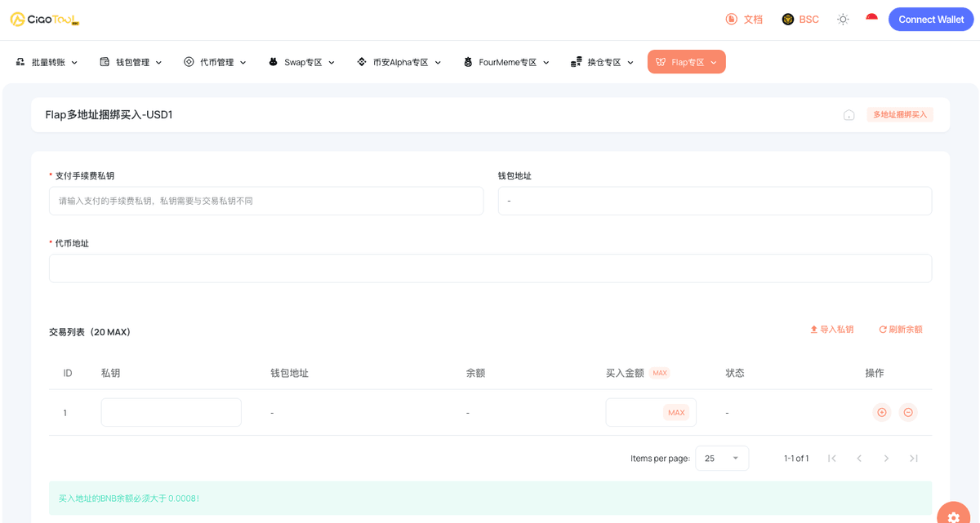Viewport: 980px width, 523px height.
Task: Click MAX button in row 1
Action: pyautogui.click(x=676, y=413)
